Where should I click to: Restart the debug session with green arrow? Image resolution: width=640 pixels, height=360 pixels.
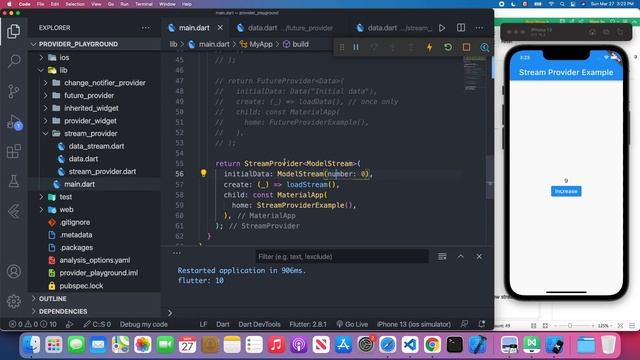(x=448, y=47)
